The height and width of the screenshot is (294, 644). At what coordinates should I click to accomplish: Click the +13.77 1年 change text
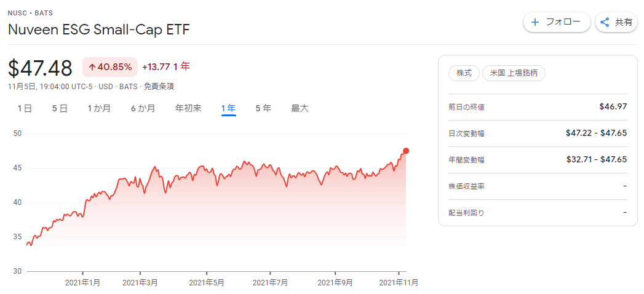click(x=166, y=66)
